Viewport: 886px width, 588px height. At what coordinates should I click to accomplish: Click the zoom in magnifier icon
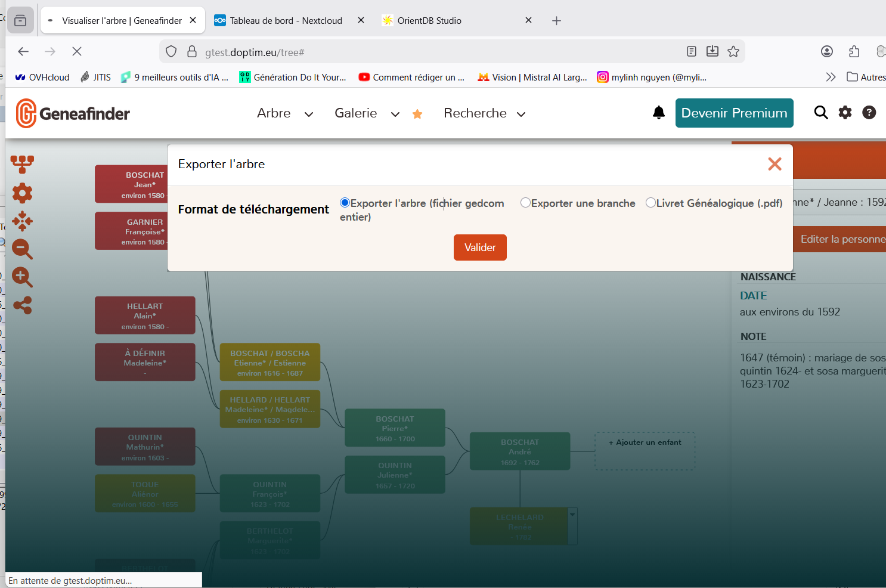pyautogui.click(x=22, y=277)
